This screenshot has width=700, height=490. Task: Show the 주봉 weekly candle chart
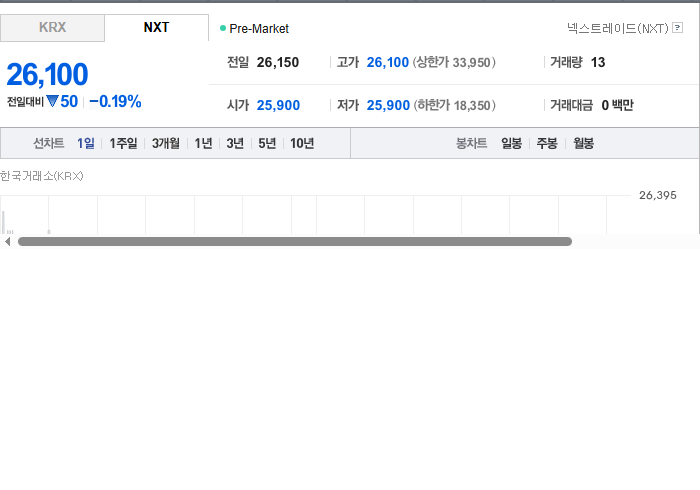[547, 143]
